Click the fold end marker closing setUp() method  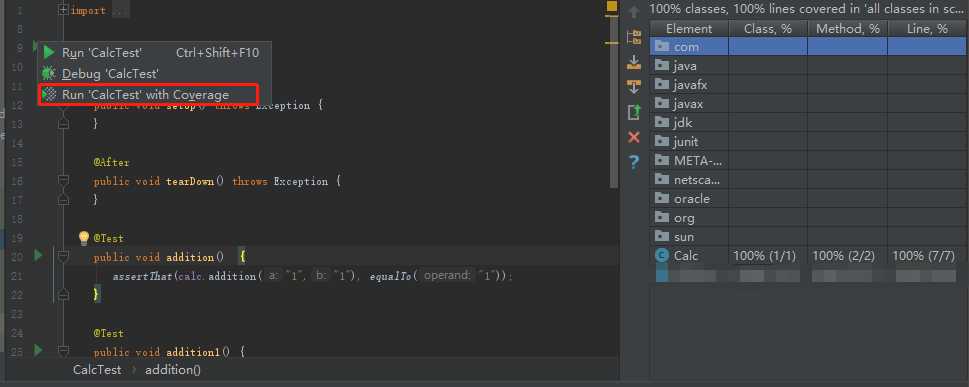coord(63,124)
